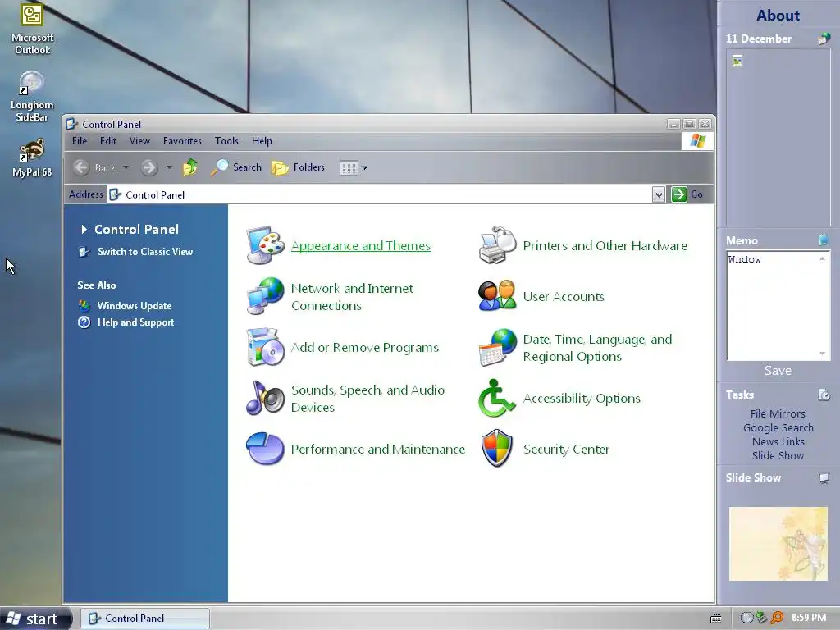Open Add or Remove Programs text link
The height and width of the screenshot is (630, 840).
tap(364, 348)
